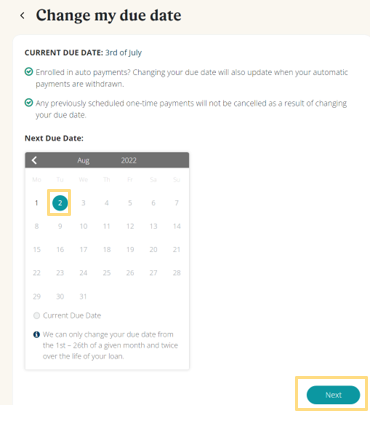Click the info icon beside due date restriction note

36,334
